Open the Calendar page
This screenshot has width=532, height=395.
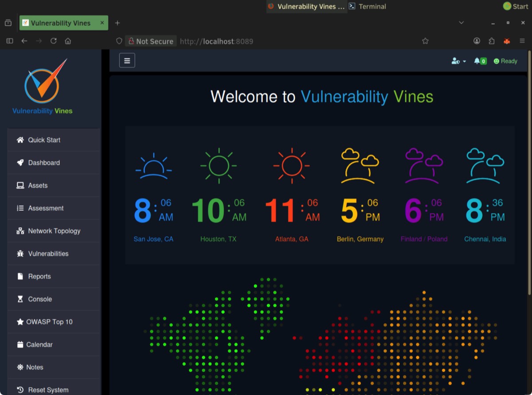click(x=39, y=344)
